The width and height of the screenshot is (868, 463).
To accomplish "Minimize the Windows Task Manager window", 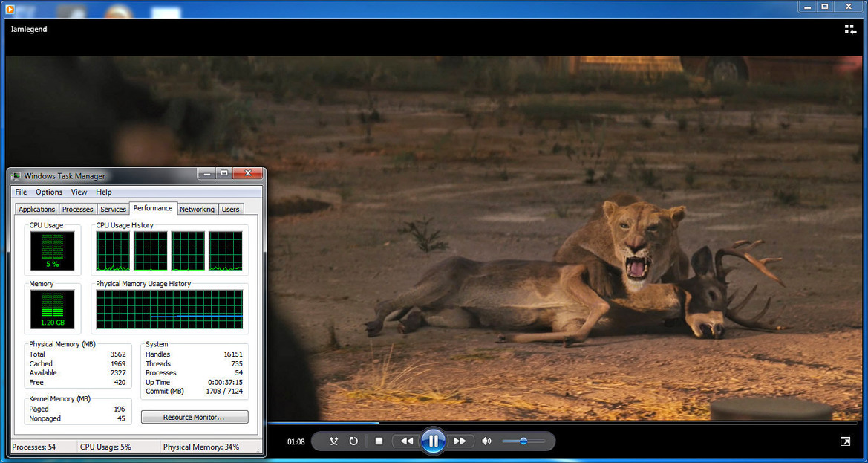I will 208,174.
